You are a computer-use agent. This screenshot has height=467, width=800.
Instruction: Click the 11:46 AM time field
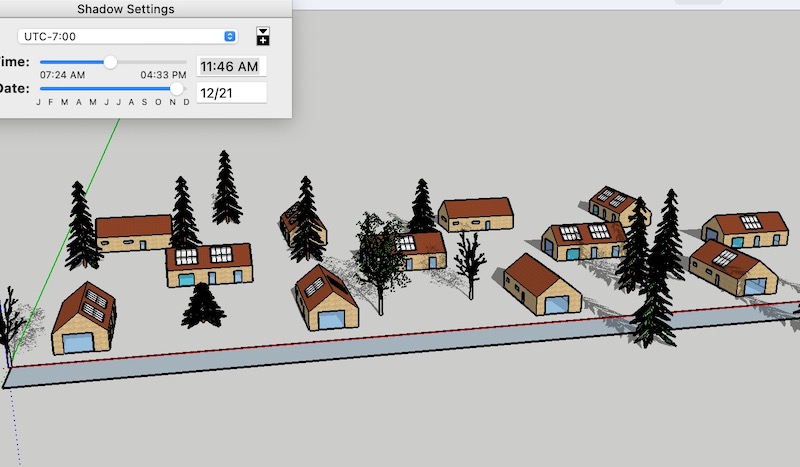click(231, 66)
